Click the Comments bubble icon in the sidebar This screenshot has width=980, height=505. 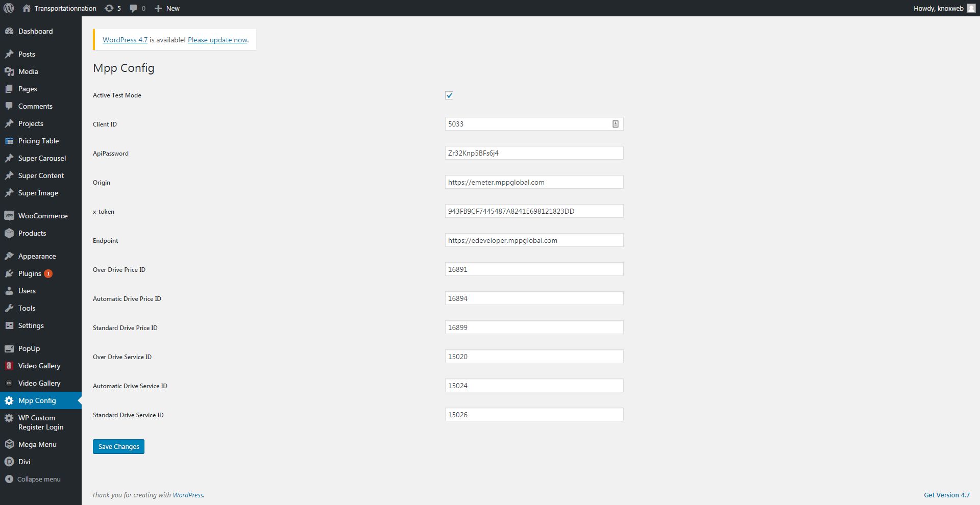coord(9,106)
